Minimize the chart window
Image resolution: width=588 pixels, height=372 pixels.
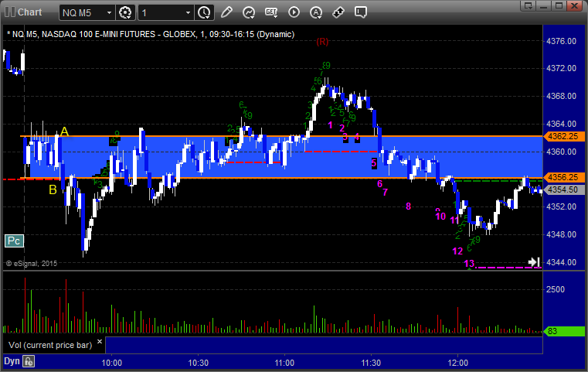[x=544, y=5]
